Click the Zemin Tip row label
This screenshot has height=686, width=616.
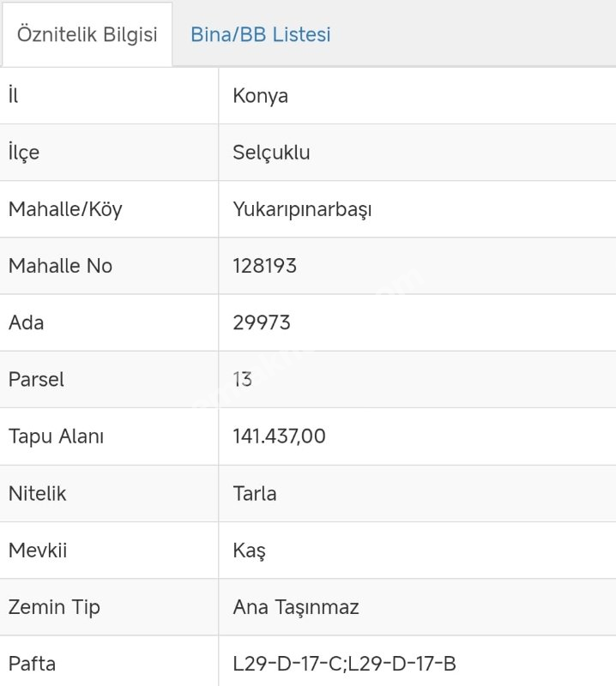pyautogui.click(x=54, y=607)
